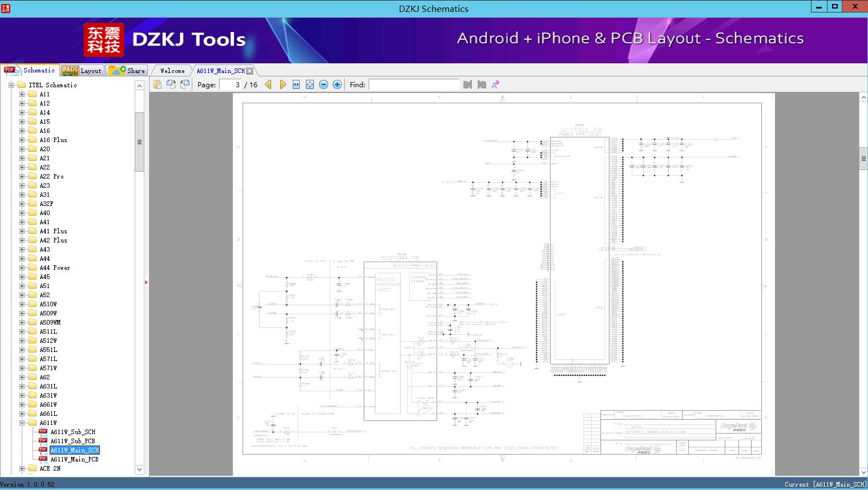Click the Find text input field
This screenshot has width=868, height=490.
414,84
